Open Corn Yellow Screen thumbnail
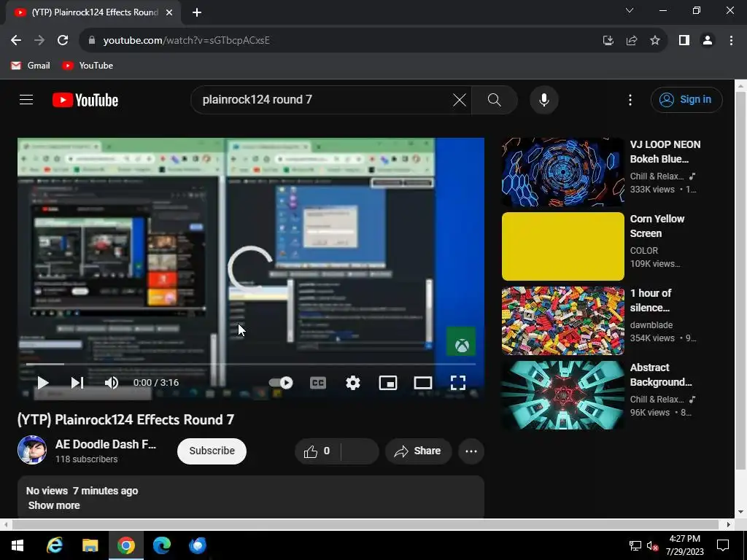The width and height of the screenshot is (747, 560). point(562,246)
